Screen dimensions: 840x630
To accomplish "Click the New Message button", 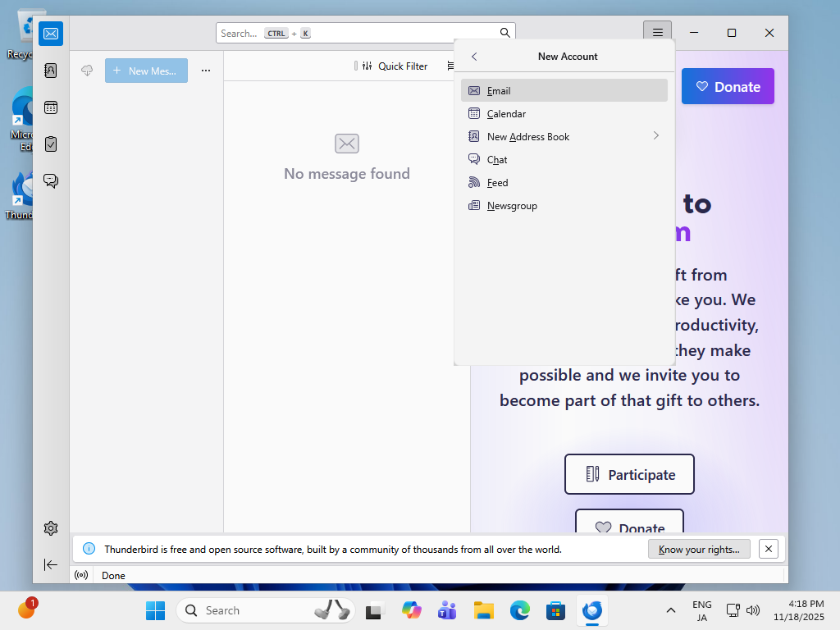I will [146, 71].
